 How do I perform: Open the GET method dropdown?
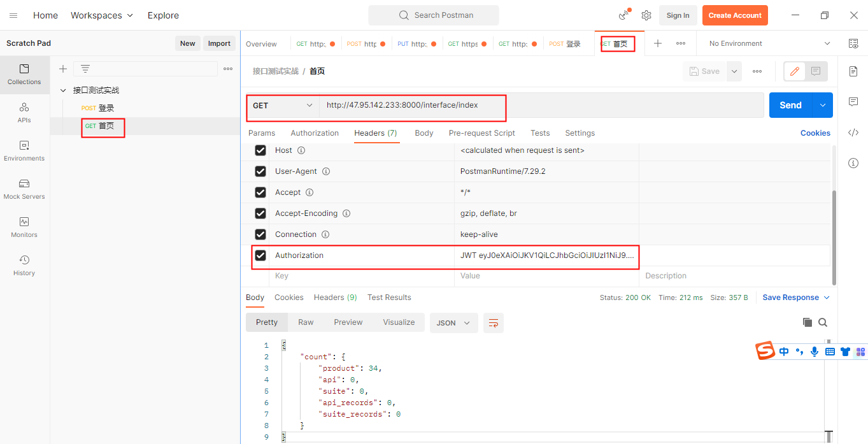coord(283,105)
